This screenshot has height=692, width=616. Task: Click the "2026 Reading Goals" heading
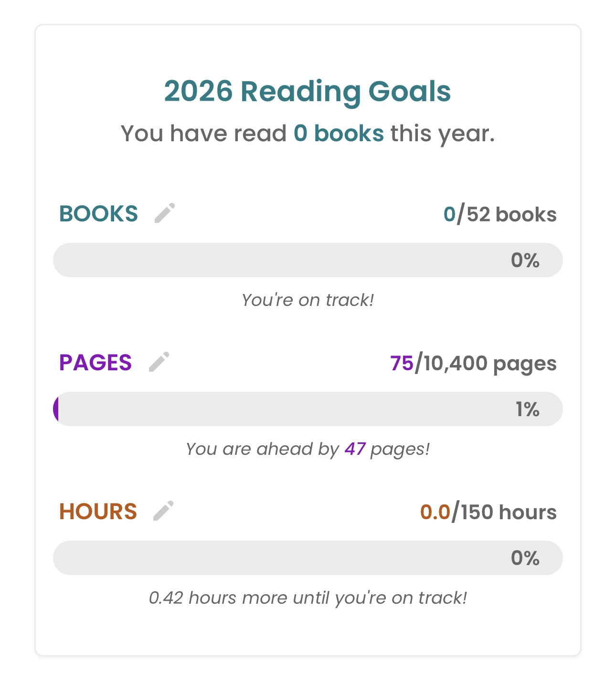308,91
